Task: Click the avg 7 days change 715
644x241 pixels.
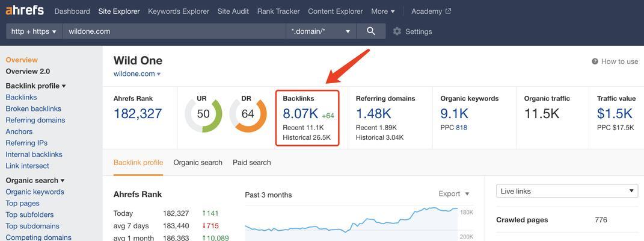Action: tap(210, 226)
